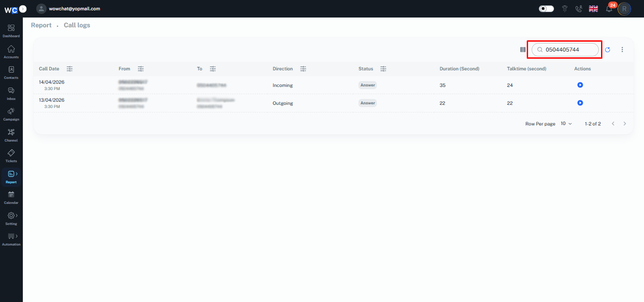Screen dimensions: 644x302
Task: Open the notifications bell with 24 badge
Action: (x=609, y=9)
